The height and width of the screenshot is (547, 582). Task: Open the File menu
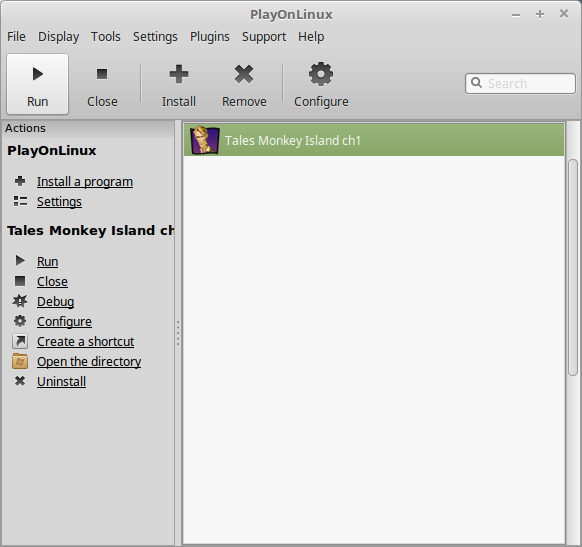tap(16, 37)
